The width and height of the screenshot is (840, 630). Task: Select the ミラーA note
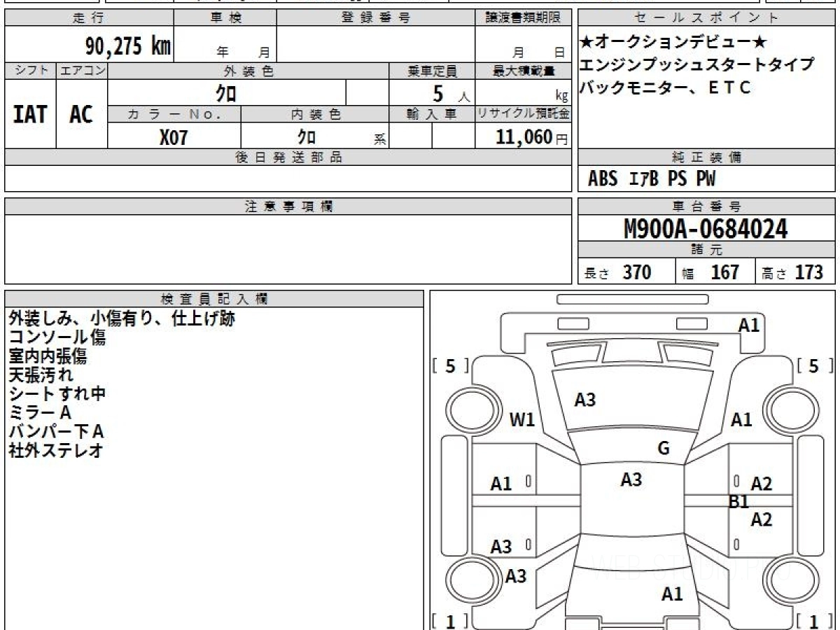[x=40, y=413]
